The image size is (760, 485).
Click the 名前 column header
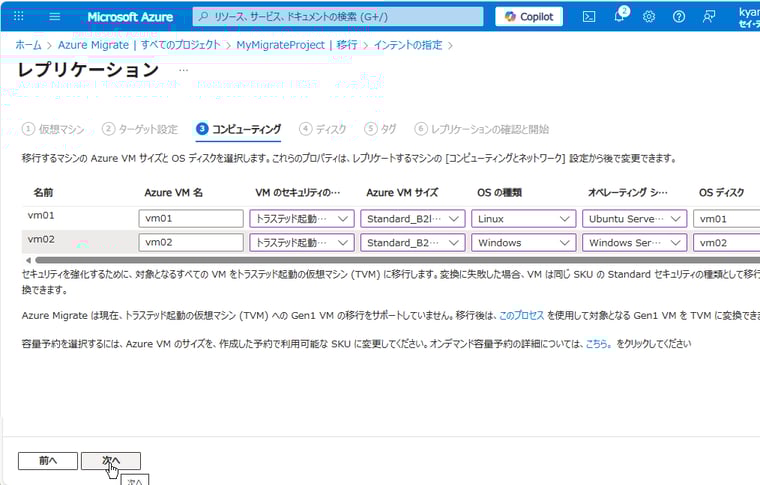tap(43, 192)
